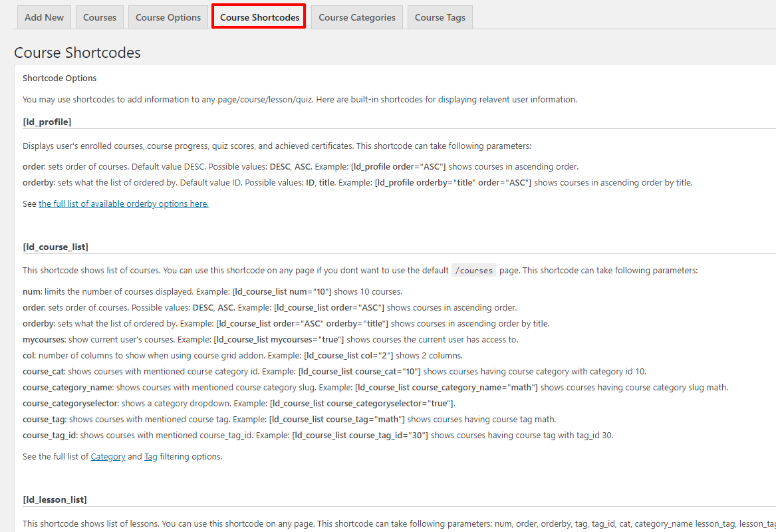The width and height of the screenshot is (776, 532).
Task: Open the full list of orderby options link
Action: click(x=124, y=203)
